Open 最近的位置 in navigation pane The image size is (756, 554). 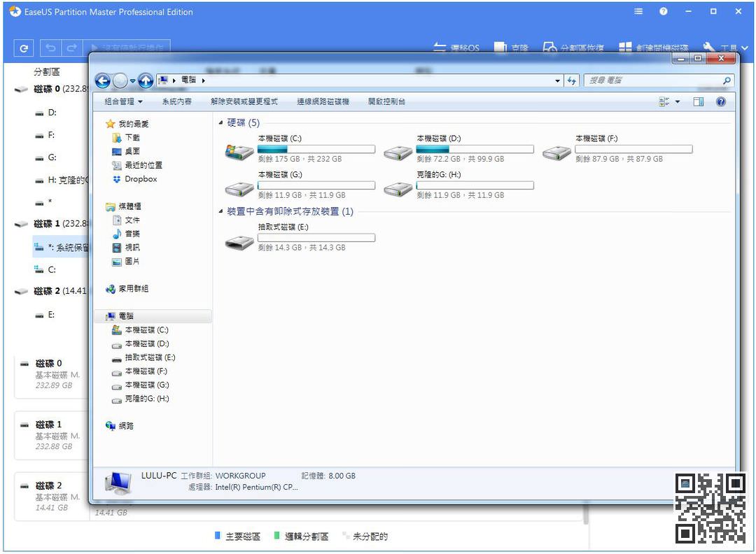tap(137, 165)
